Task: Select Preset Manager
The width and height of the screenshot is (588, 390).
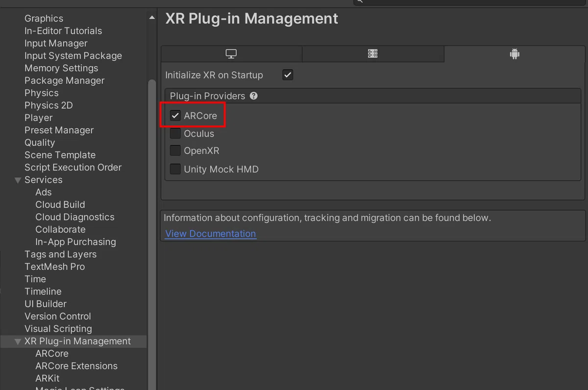Action: click(x=59, y=130)
